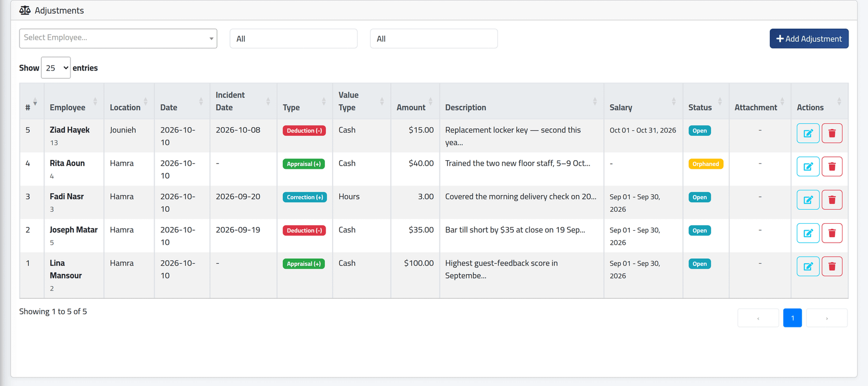Sort table by Amount column
The image size is (868, 386).
coord(415,102)
